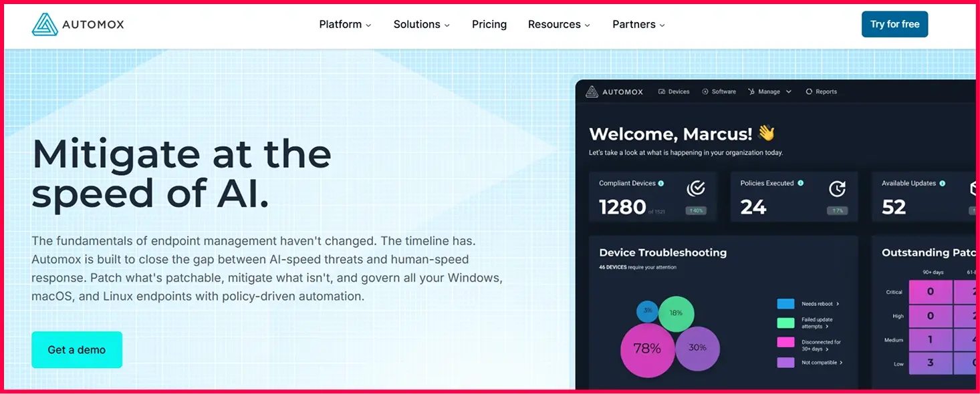This screenshot has height=394, width=980.
Task: Click the 30% purple bubble
Action: point(697,348)
